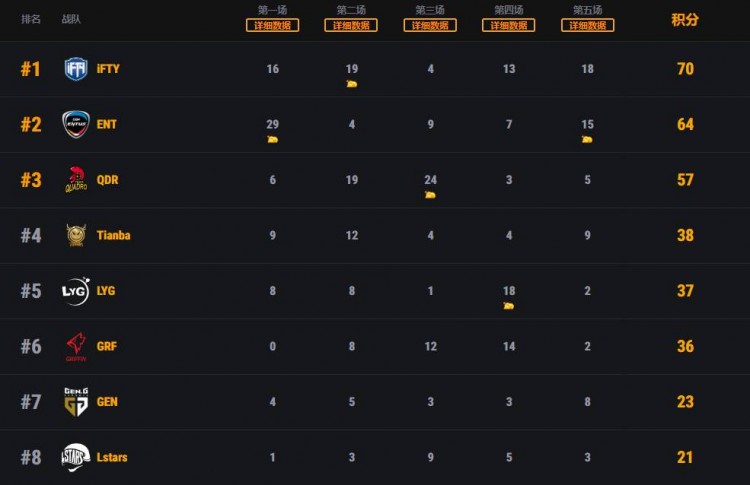750x485 pixels.
Task: Click the Lstars team logo
Action: pyautogui.click(x=76, y=457)
